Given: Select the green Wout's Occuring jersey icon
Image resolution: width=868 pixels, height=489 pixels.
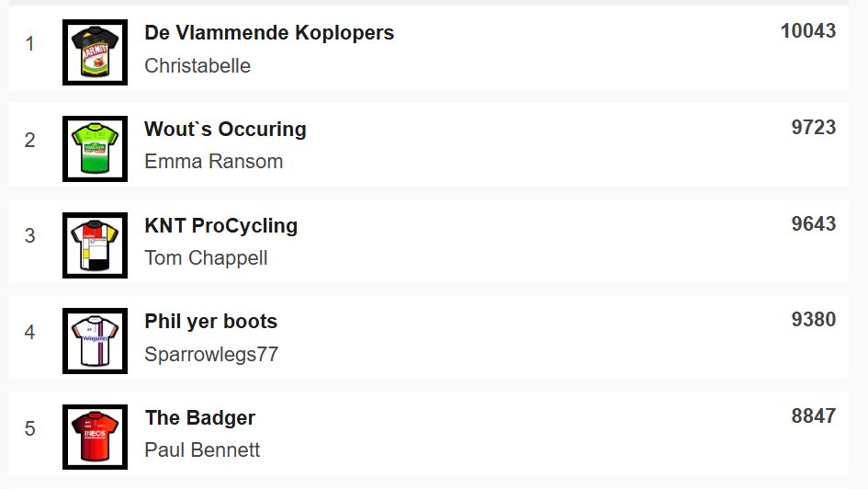Looking at the screenshot, I should [96, 149].
